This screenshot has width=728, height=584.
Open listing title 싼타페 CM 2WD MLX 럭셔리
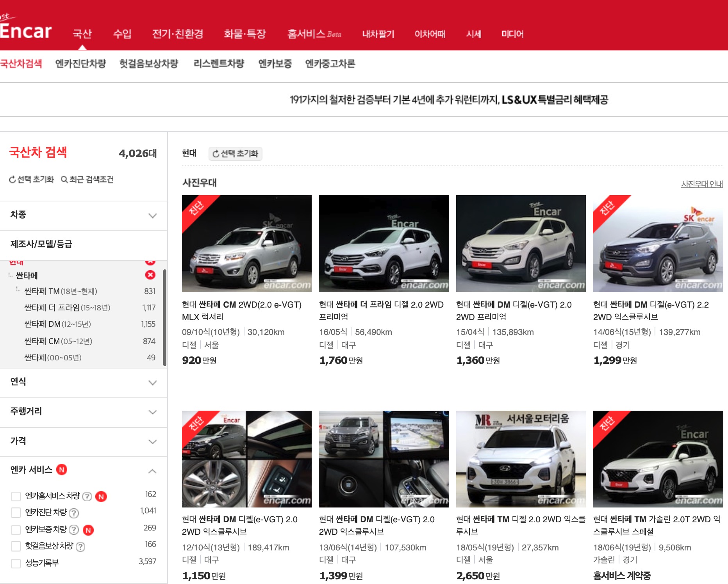pyautogui.click(x=242, y=311)
